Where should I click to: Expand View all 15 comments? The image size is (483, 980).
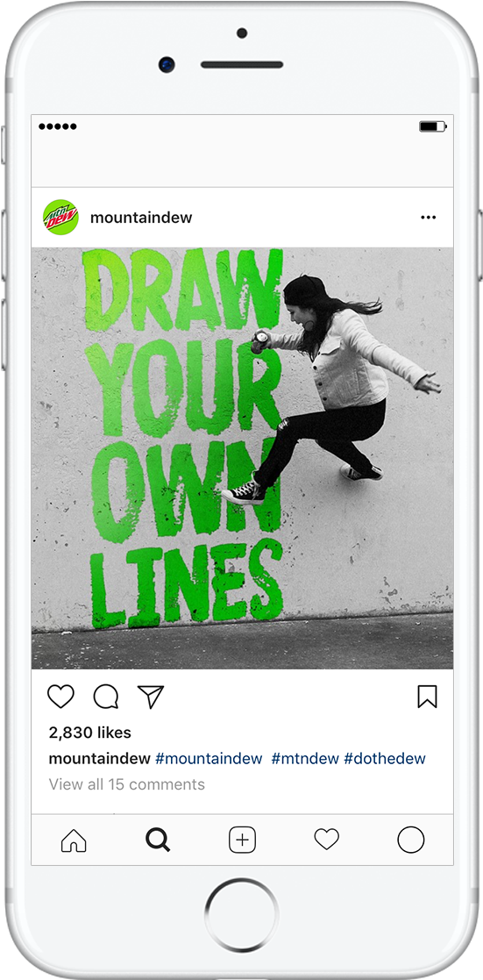pyautogui.click(x=127, y=784)
